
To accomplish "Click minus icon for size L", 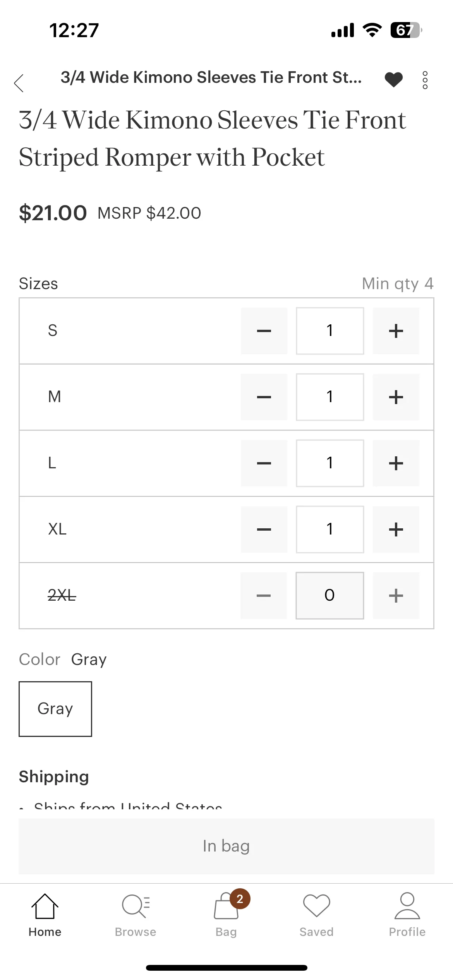I will (264, 463).
